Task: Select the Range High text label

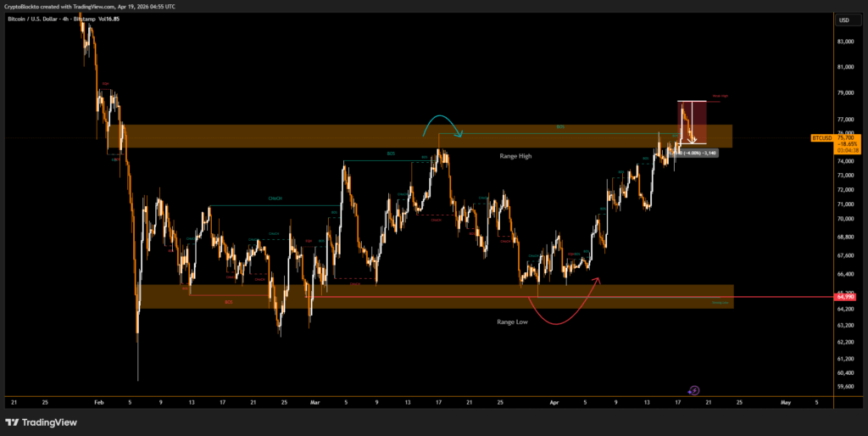Action: [515, 156]
